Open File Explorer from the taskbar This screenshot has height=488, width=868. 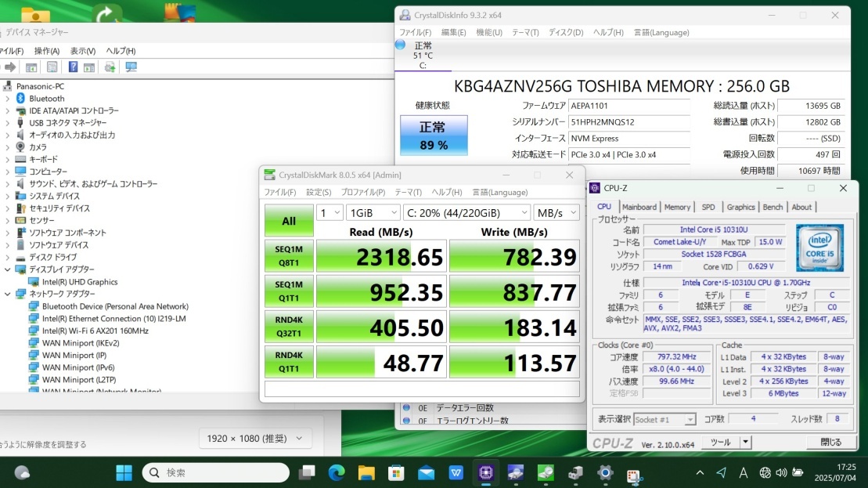[366, 472]
